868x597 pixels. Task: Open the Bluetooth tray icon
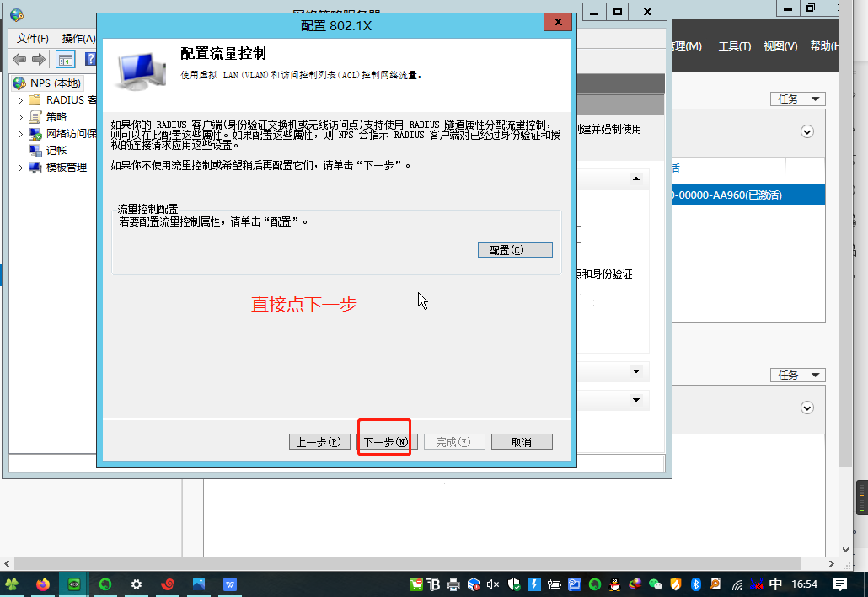696,584
